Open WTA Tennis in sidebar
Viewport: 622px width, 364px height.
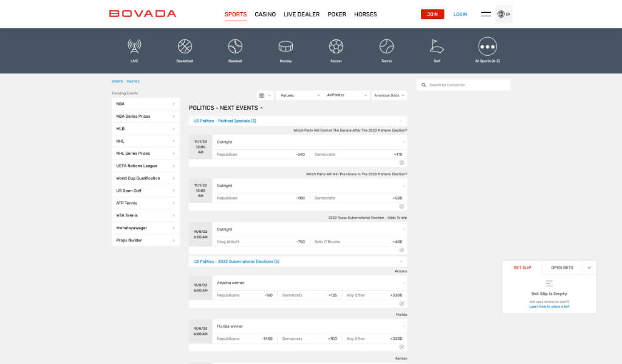146,215
